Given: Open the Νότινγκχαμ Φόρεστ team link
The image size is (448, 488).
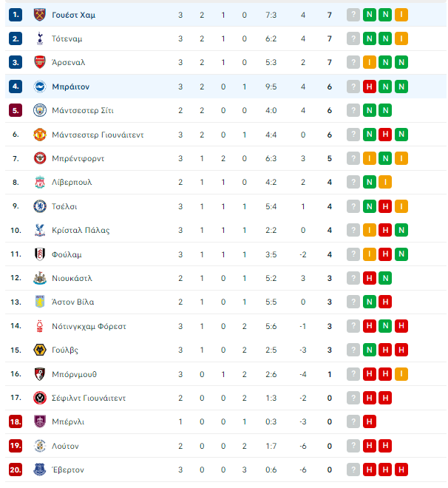Looking at the screenshot, I should [x=89, y=327].
